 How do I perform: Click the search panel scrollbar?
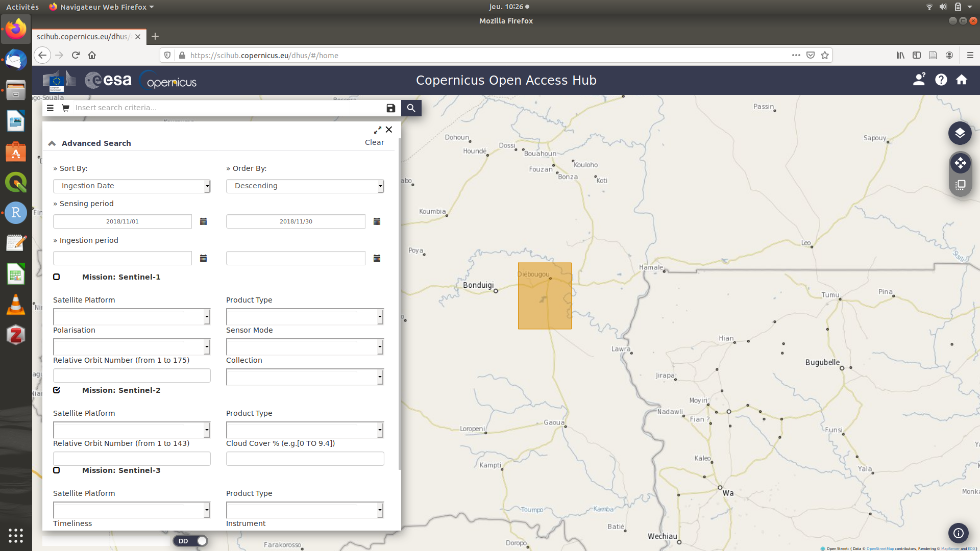pos(400,304)
